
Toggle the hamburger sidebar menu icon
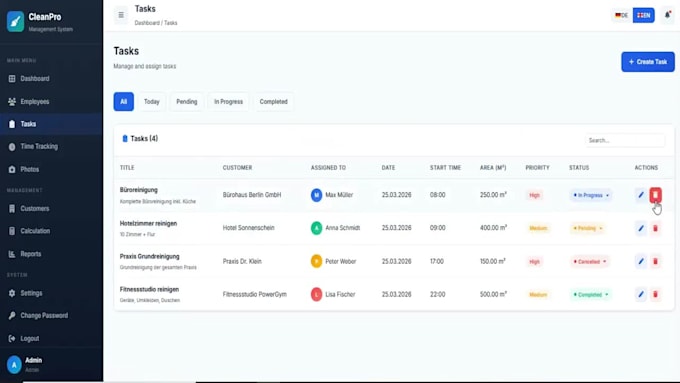coord(121,15)
